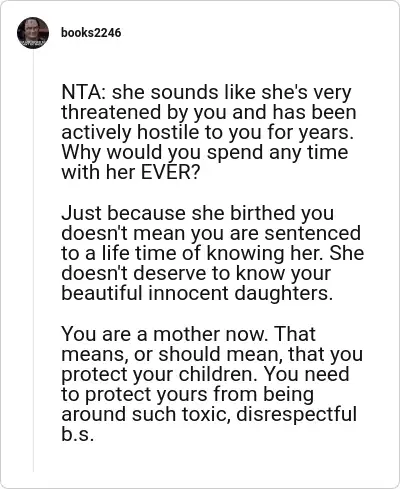Click the line "to protect yours from being"

(x=187, y=394)
